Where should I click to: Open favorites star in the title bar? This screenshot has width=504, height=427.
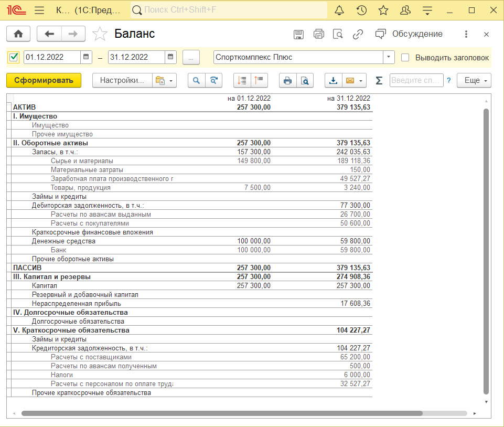(383, 10)
